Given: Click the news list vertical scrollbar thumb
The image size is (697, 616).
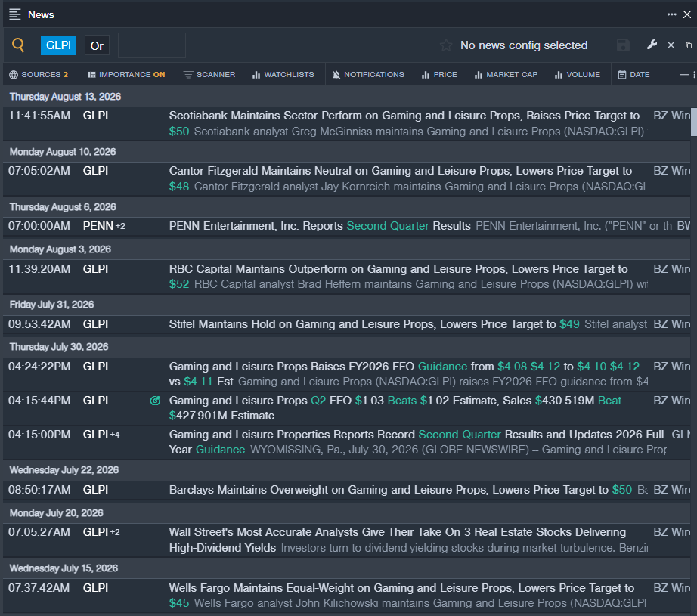Looking at the screenshot, I should [x=693, y=122].
